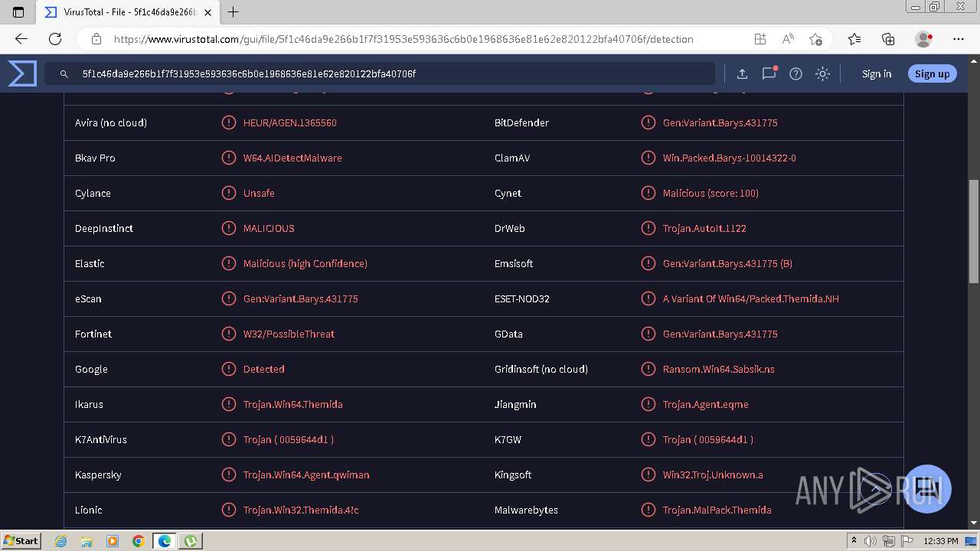Open a new browser tab
Image resolution: width=980 pixels, height=551 pixels.
click(x=234, y=12)
